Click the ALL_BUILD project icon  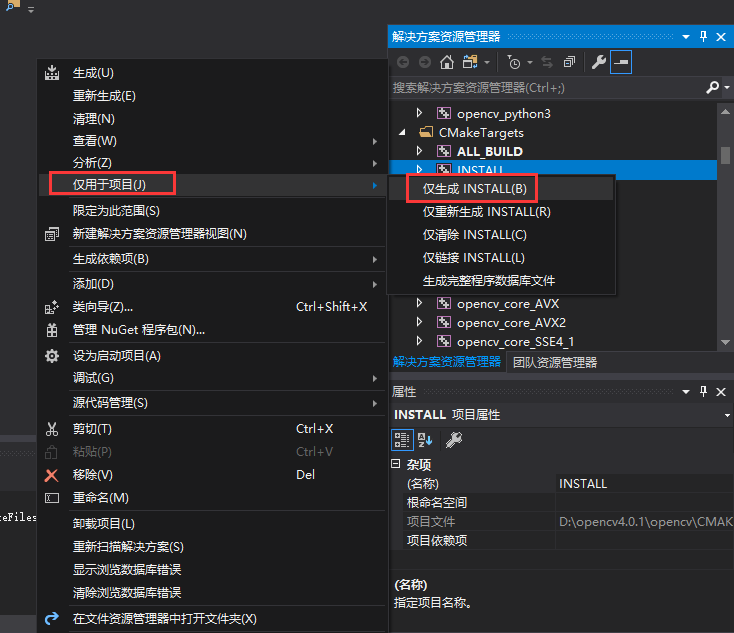[x=444, y=151]
